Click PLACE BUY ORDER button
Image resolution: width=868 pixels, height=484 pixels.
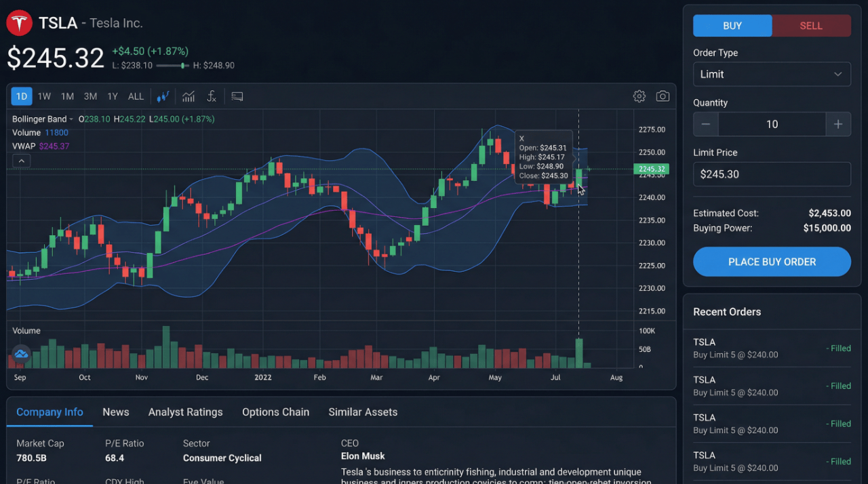pos(772,262)
